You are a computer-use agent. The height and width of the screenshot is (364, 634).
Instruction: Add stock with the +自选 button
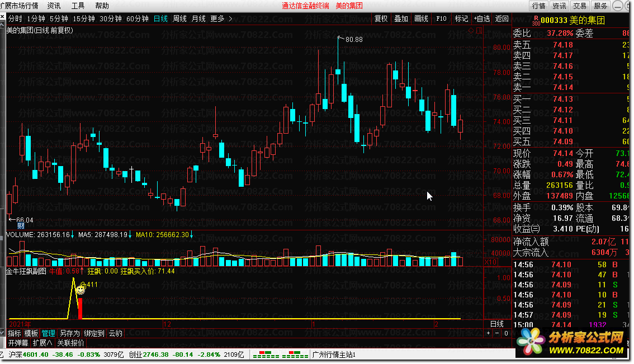[481, 18]
